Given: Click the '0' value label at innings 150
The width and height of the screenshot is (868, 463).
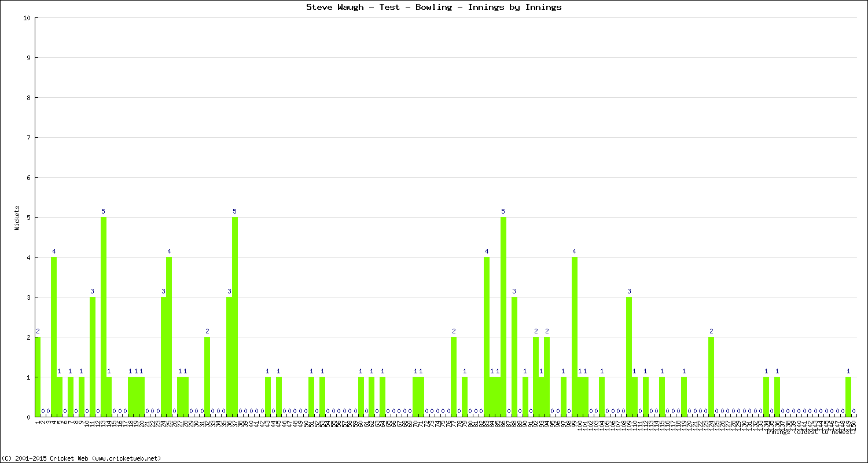Looking at the screenshot, I should pos(854,411).
